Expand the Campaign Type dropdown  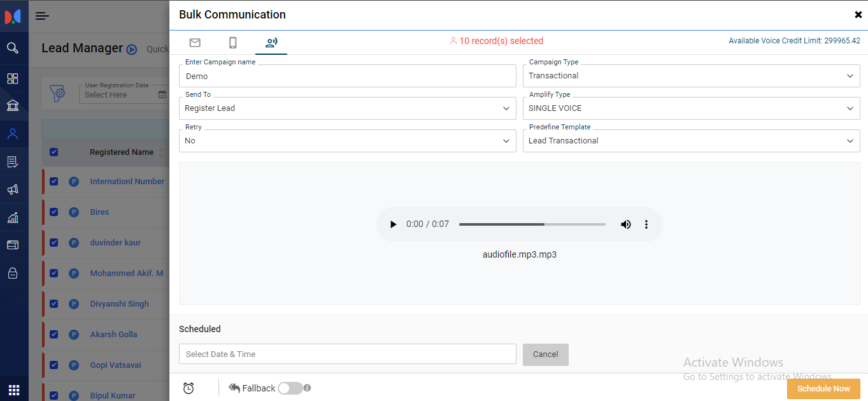pos(691,76)
